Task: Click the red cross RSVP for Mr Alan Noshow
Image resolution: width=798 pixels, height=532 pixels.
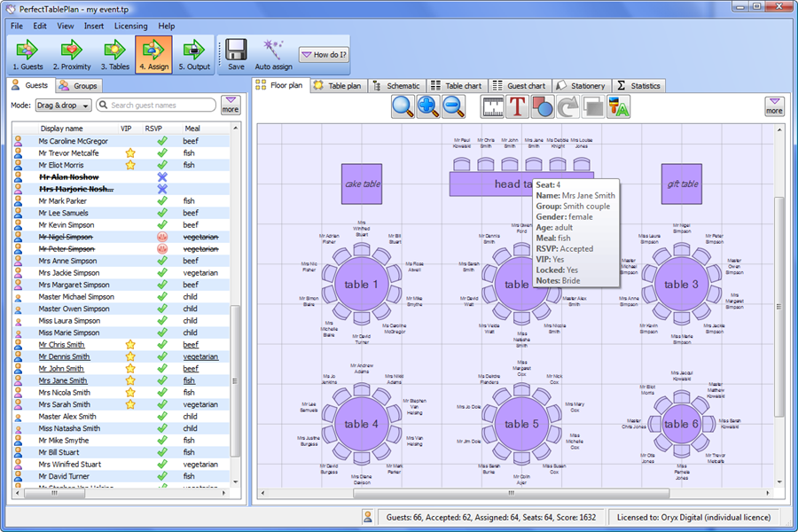Action: pos(162,176)
